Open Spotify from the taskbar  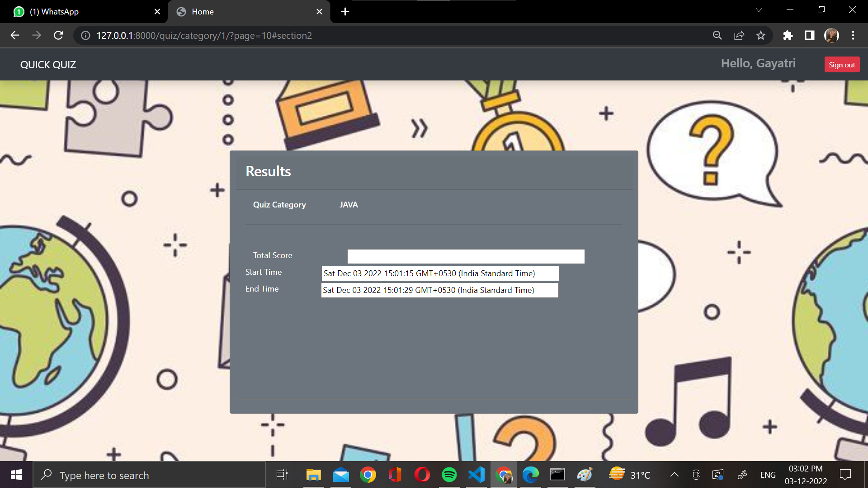coord(449,475)
